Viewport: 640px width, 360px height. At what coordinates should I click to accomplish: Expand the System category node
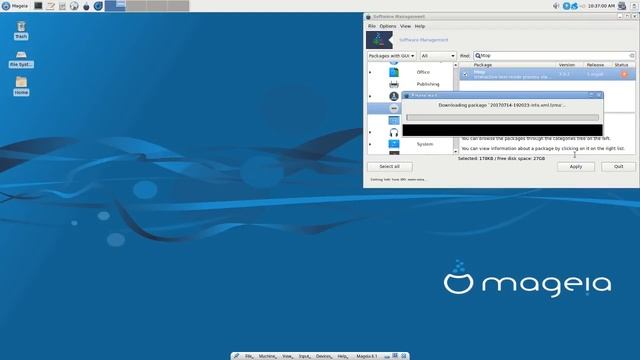tap(370, 144)
